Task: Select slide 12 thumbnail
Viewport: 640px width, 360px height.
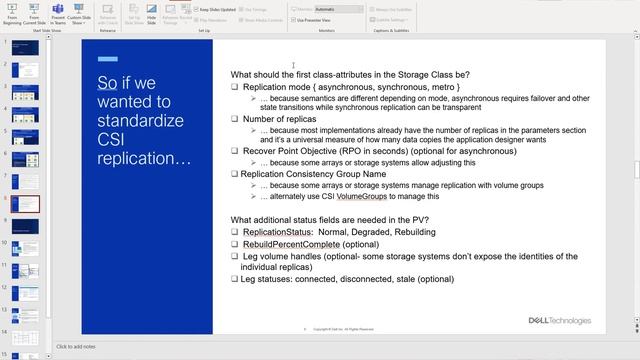Action: click(25, 293)
